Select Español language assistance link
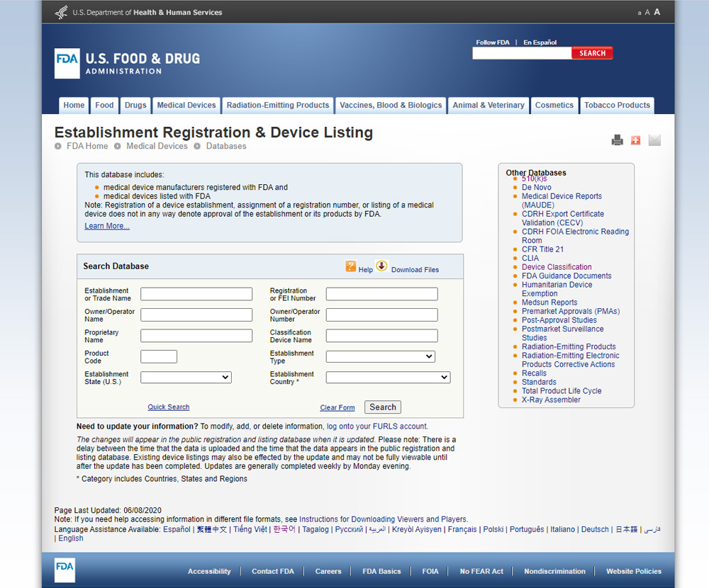Viewport: 709px width, 588px height. [177, 530]
